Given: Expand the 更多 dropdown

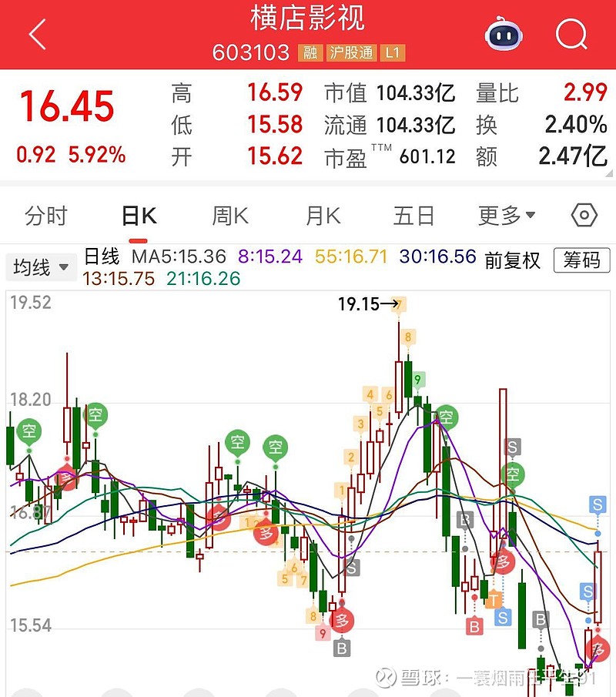Looking at the screenshot, I should [x=506, y=216].
